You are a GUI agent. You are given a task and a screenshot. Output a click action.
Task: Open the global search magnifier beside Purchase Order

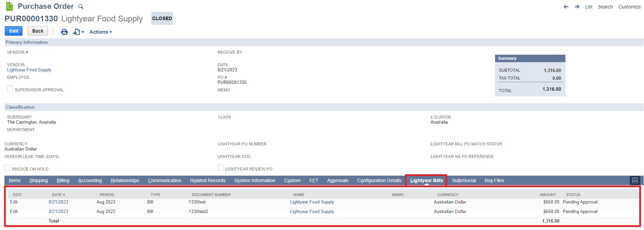(x=81, y=6)
